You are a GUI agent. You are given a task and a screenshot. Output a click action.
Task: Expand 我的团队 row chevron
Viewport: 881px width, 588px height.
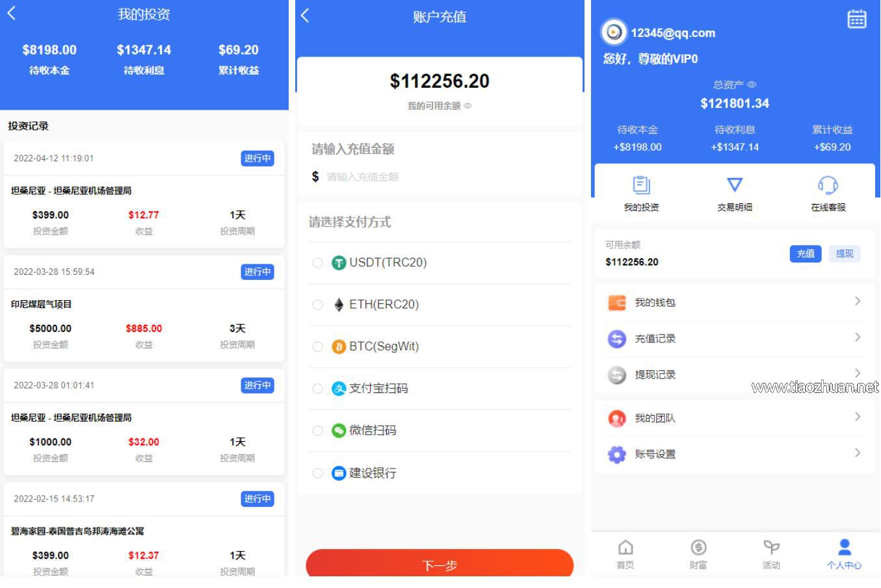click(x=858, y=417)
